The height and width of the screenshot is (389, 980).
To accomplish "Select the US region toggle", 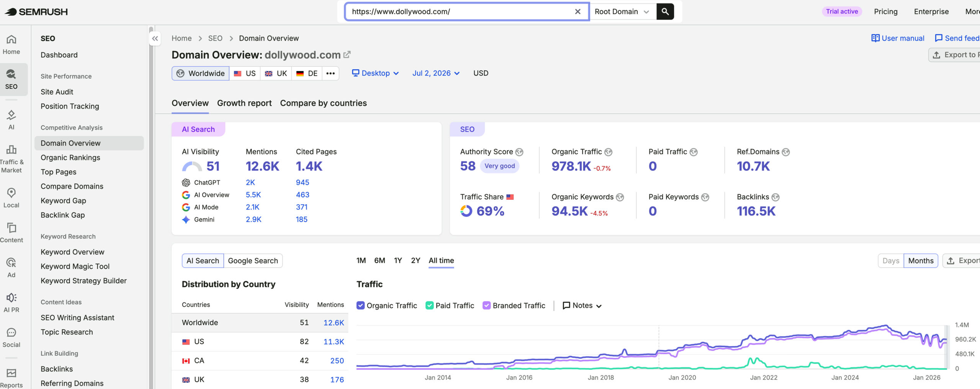I will 245,73.
